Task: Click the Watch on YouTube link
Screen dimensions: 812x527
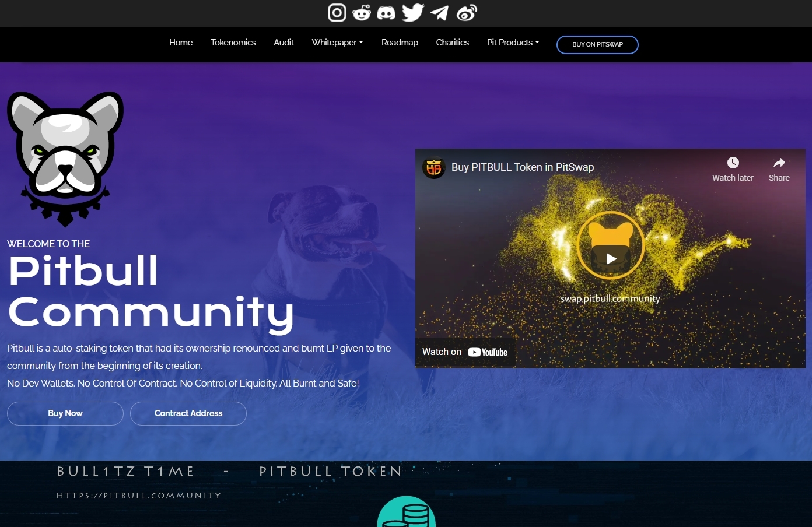Action: click(x=465, y=352)
